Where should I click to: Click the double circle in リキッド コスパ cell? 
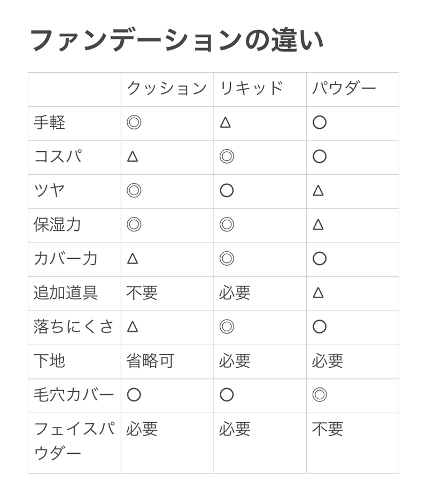(227, 157)
